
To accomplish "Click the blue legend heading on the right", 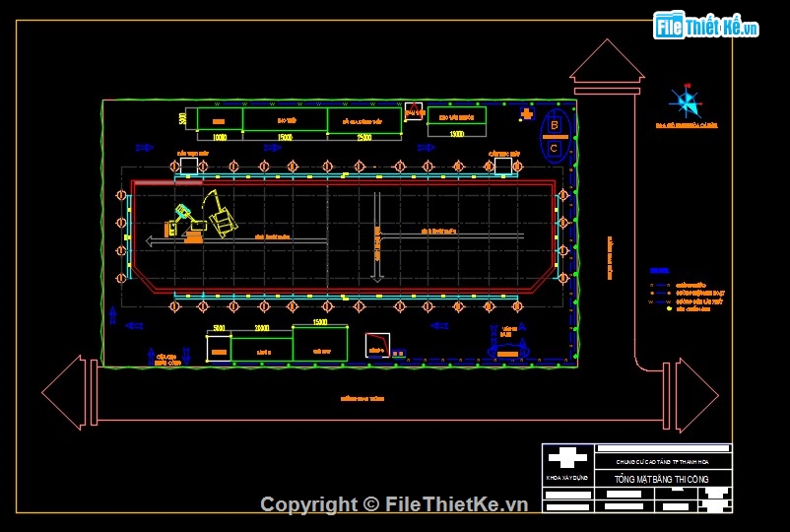I will click(658, 270).
